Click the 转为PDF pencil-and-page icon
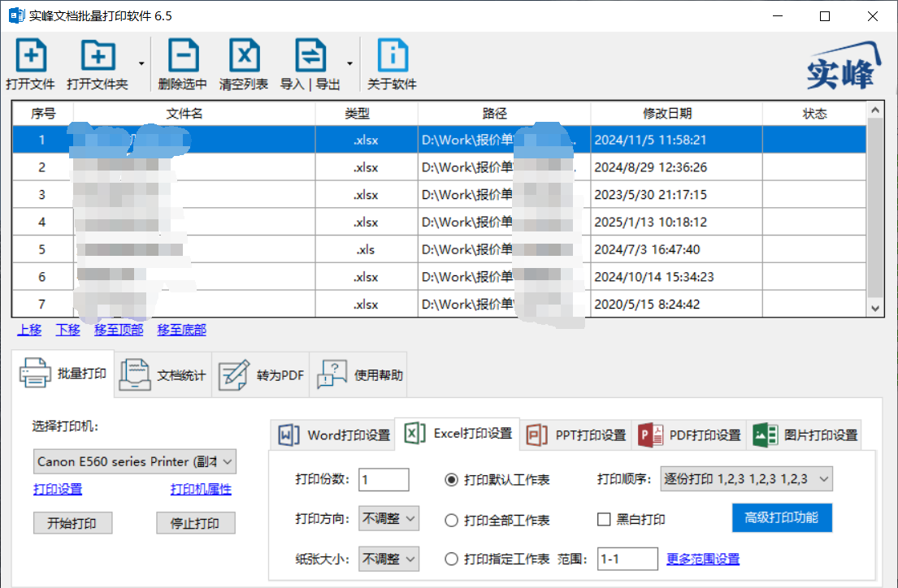Image resolution: width=898 pixels, height=588 pixels. coord(234,375)
